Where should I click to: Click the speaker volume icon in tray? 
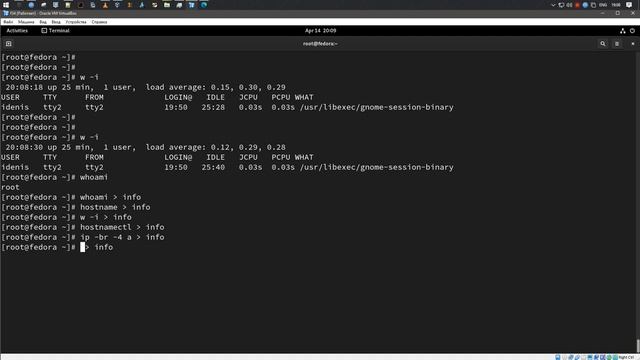click(x=569, y=5)
